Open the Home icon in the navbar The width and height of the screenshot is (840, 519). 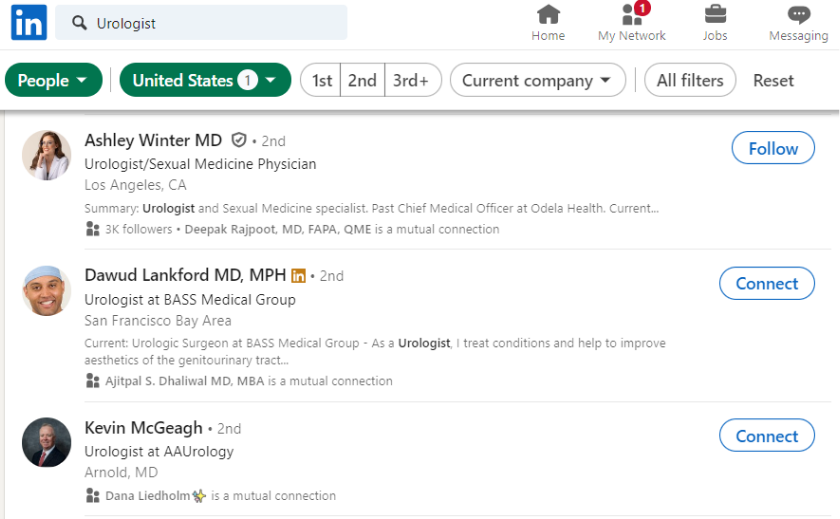pos(548,15)
